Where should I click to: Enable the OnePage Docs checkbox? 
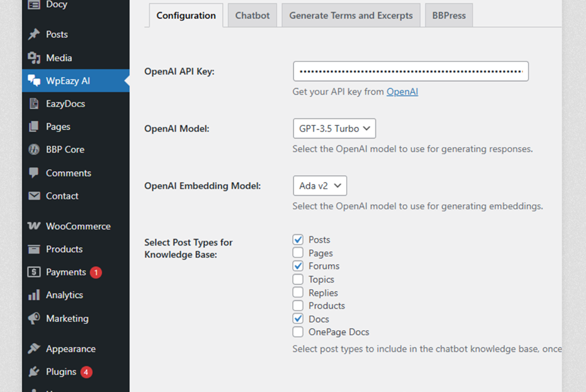tap(298, 332)
